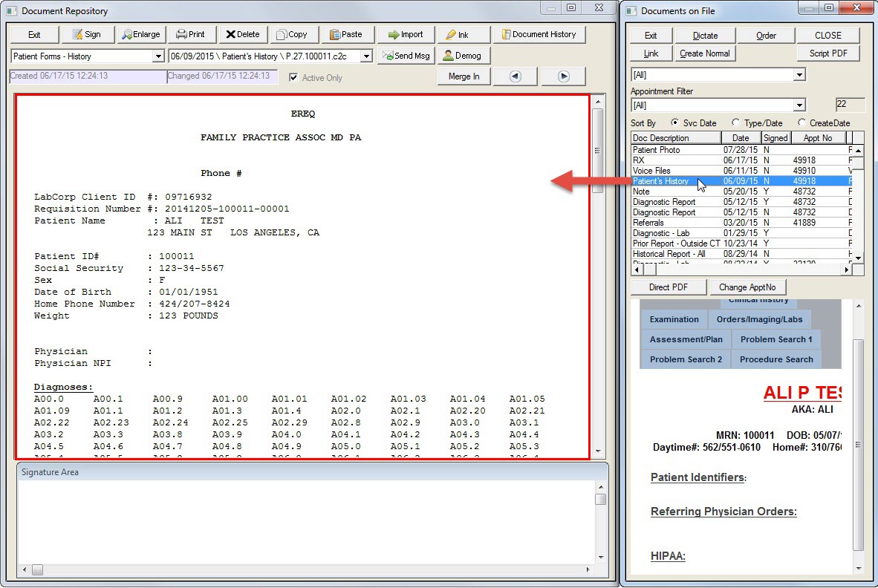Sort documents by Type/Date
The image size is (878, 588).
pyautogui.click(x=736, y=122)
